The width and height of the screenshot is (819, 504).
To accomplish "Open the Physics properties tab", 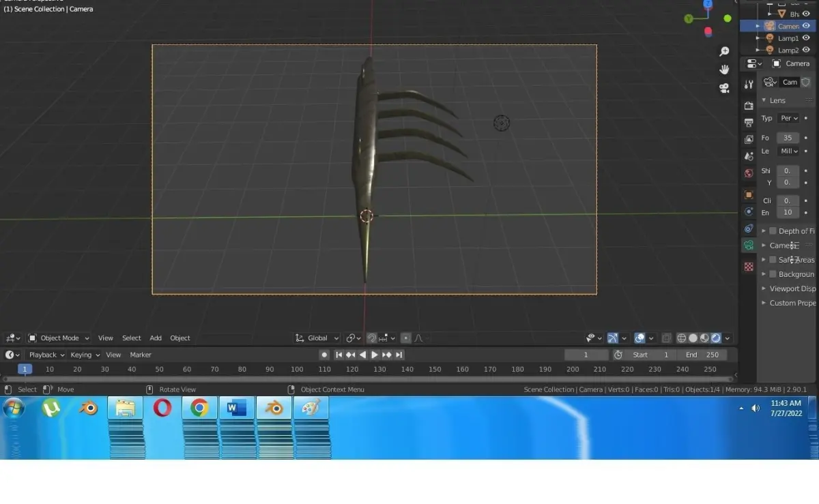I will (x=749, y=211).
